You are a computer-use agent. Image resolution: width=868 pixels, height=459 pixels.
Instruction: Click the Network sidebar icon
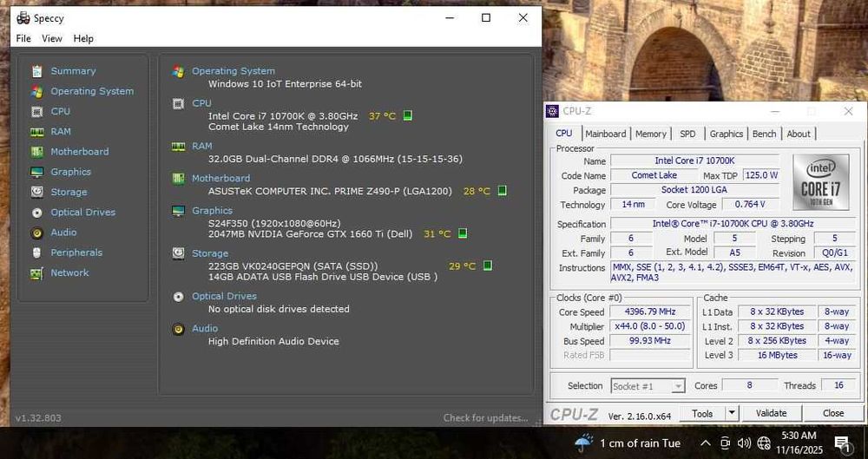(x=37, y=273)
